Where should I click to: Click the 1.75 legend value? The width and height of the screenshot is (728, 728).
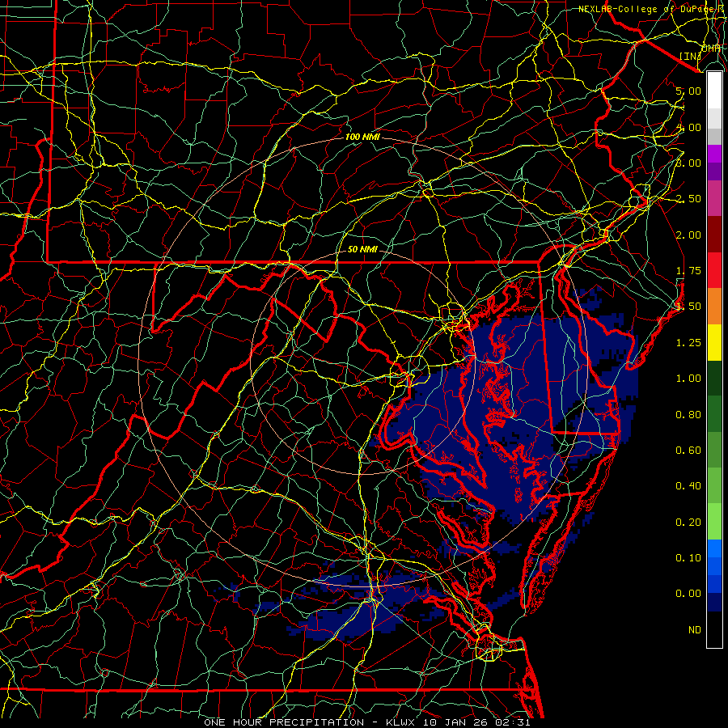click(688, 271)
